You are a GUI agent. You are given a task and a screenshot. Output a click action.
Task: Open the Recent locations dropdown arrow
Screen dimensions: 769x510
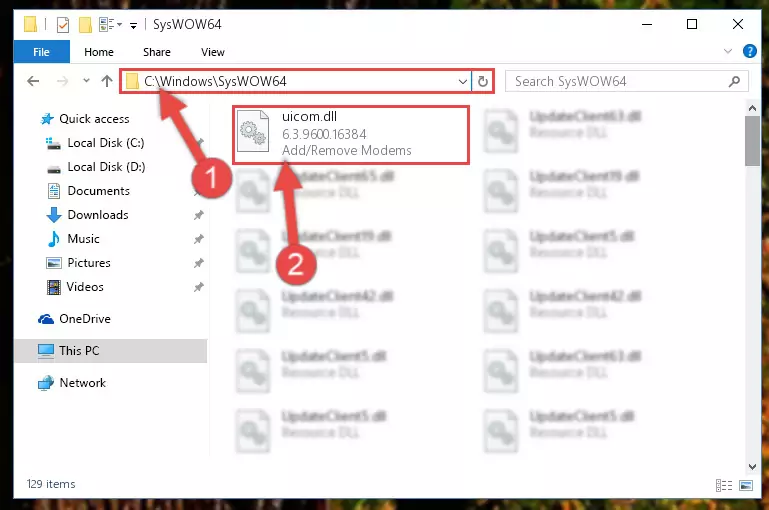(86, 80)
